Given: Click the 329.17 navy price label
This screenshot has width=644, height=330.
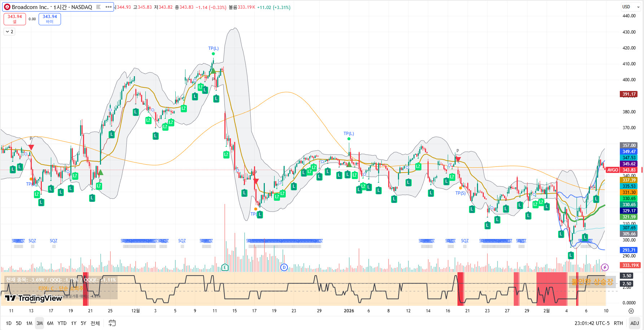Looking at the screenshot, I should pyautogui.click(x=629, y=211).
